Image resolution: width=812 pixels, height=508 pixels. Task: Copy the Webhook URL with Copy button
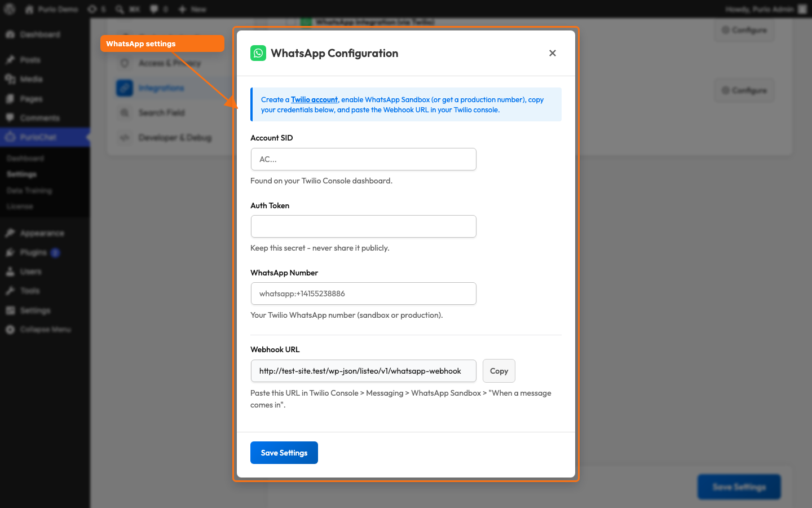(499, 371)
